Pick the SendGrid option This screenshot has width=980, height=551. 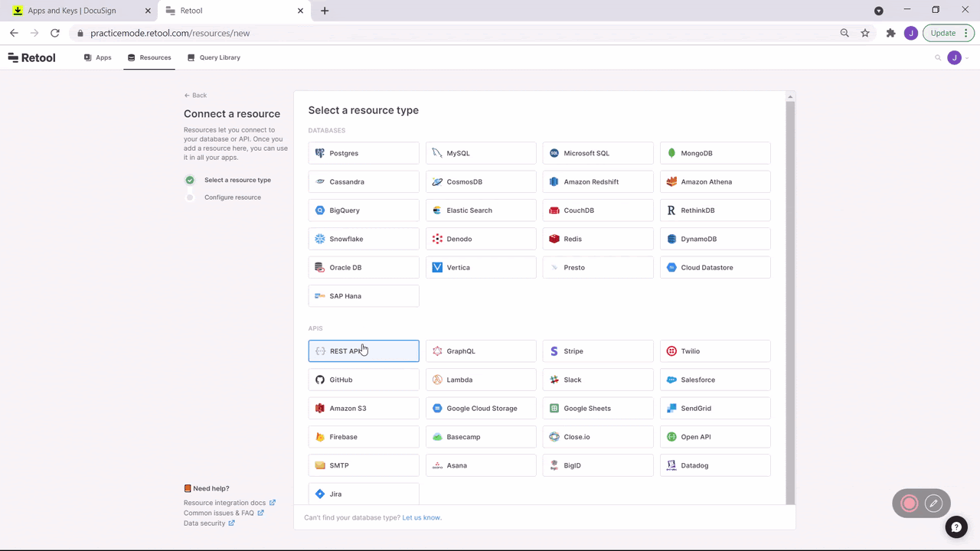tap(715, 408)
